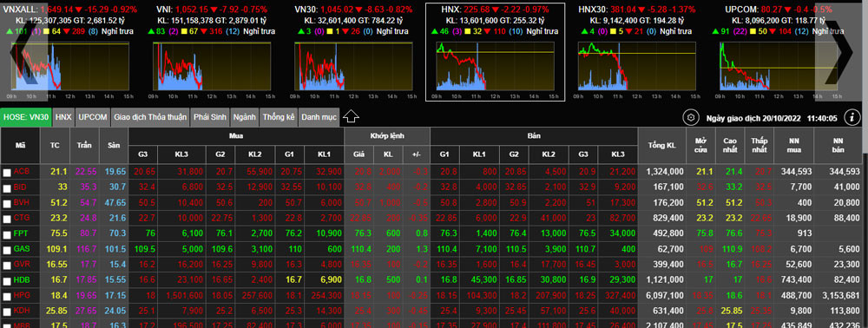Switch to the HNX tab
The height and width of the screenshot is (328, 868).
[63, 117]
